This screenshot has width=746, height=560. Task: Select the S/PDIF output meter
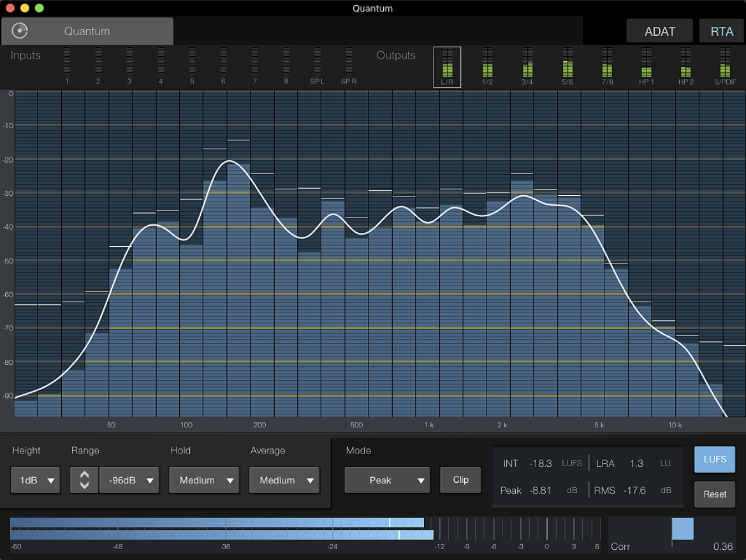coord(725,66)
